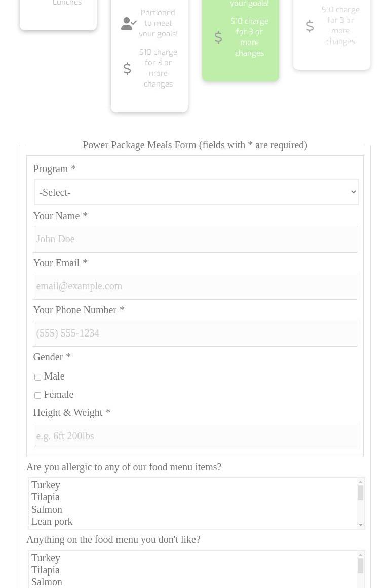Check the Male gender checkbox
390x588 pixels.
[x=38, y=377]
